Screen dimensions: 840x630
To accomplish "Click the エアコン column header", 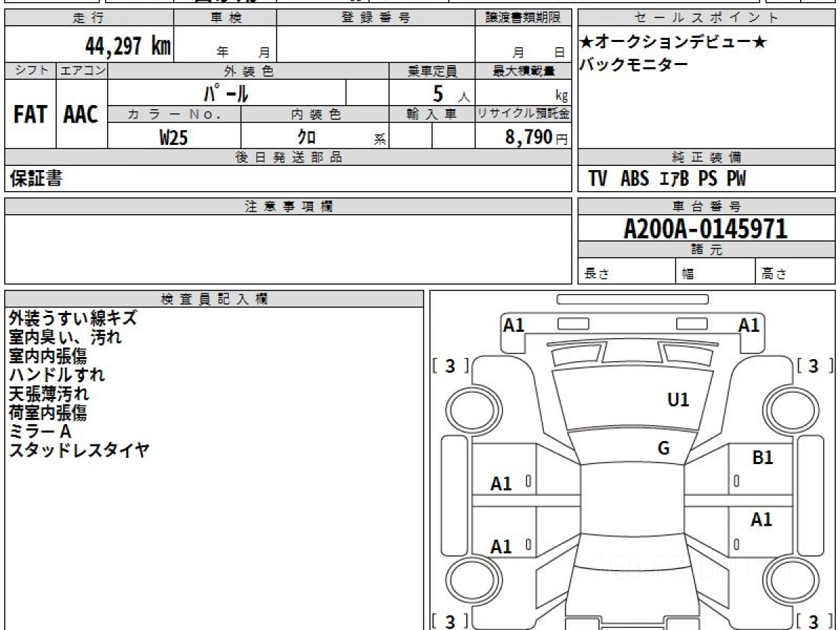I will tap(82, 71).
